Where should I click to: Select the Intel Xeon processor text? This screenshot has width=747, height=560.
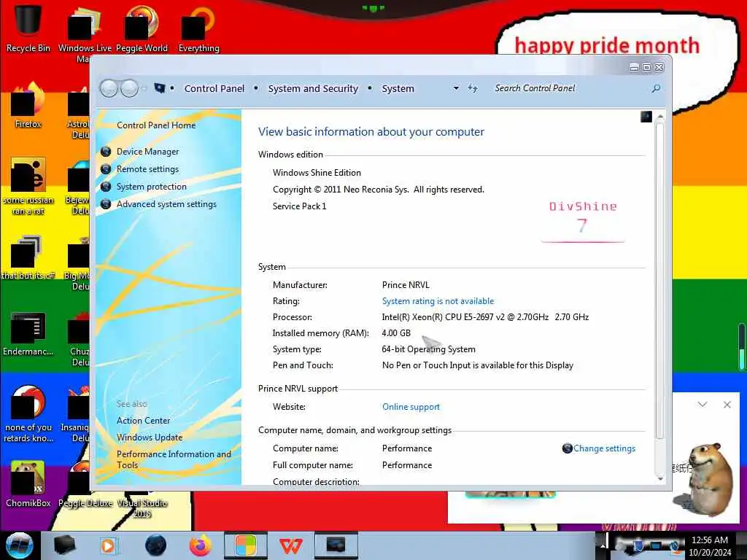(485, 317)
